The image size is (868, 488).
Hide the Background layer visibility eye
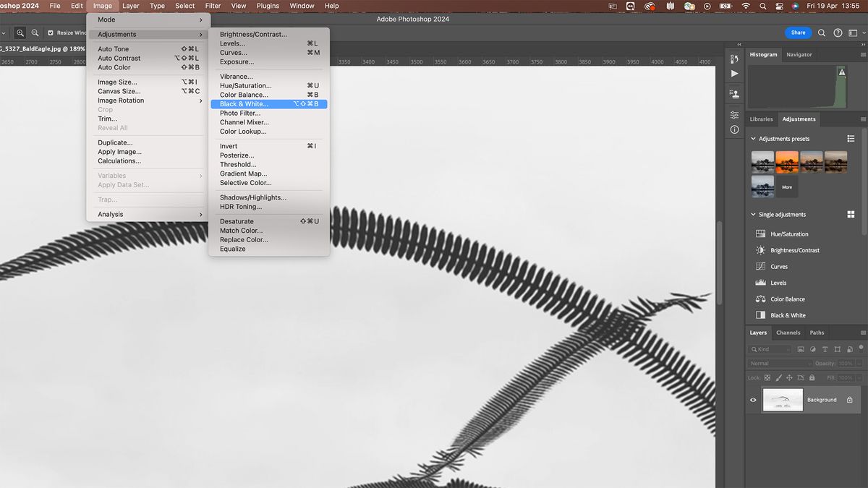pos(752,400)
